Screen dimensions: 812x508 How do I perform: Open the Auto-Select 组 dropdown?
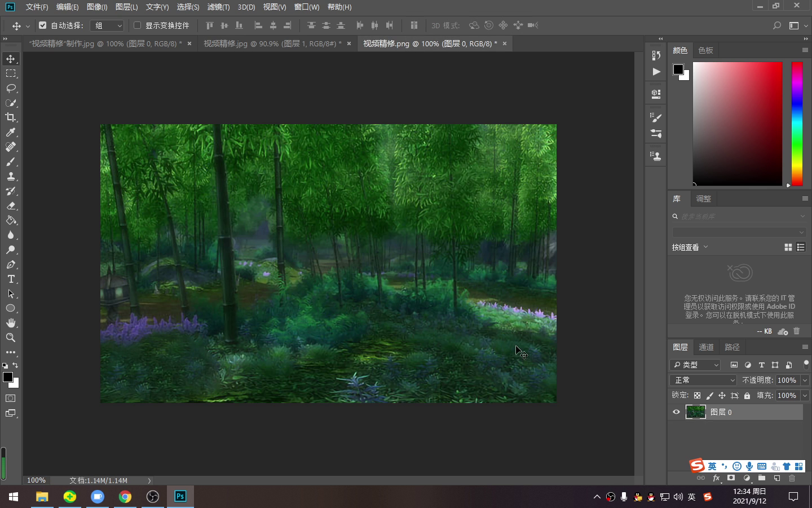(x=107, y=25)
